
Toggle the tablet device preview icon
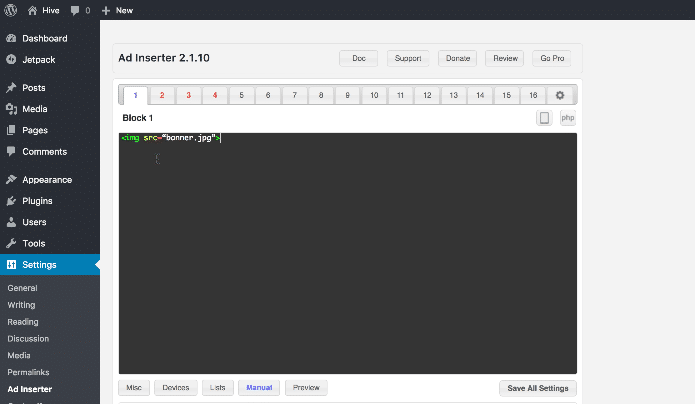point(544,118)
